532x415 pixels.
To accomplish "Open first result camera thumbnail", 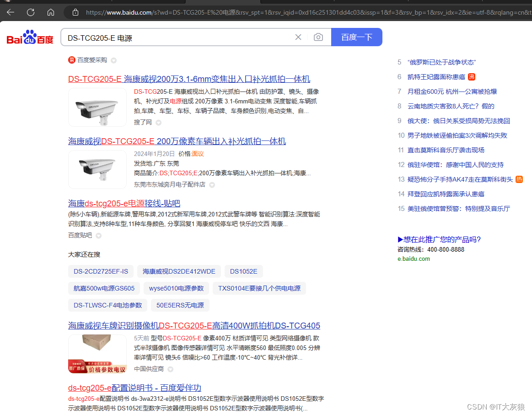I will [97, 107].
